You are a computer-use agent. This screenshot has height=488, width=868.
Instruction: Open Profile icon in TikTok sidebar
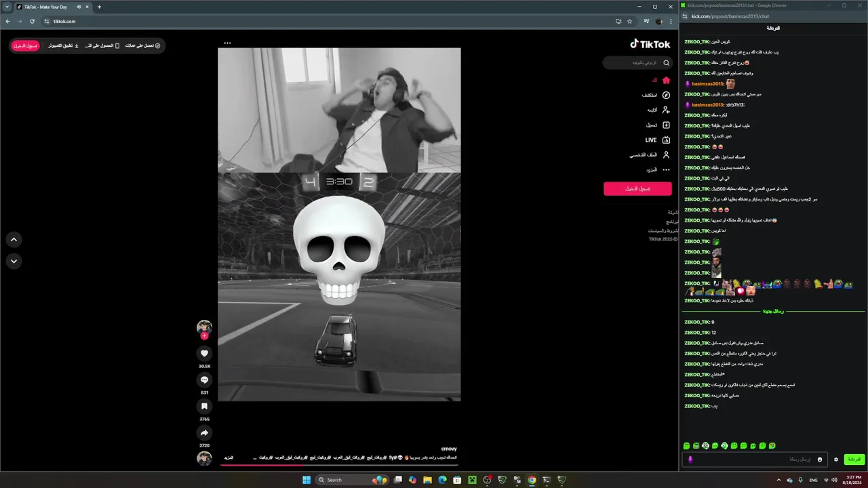tap(666, 155)
